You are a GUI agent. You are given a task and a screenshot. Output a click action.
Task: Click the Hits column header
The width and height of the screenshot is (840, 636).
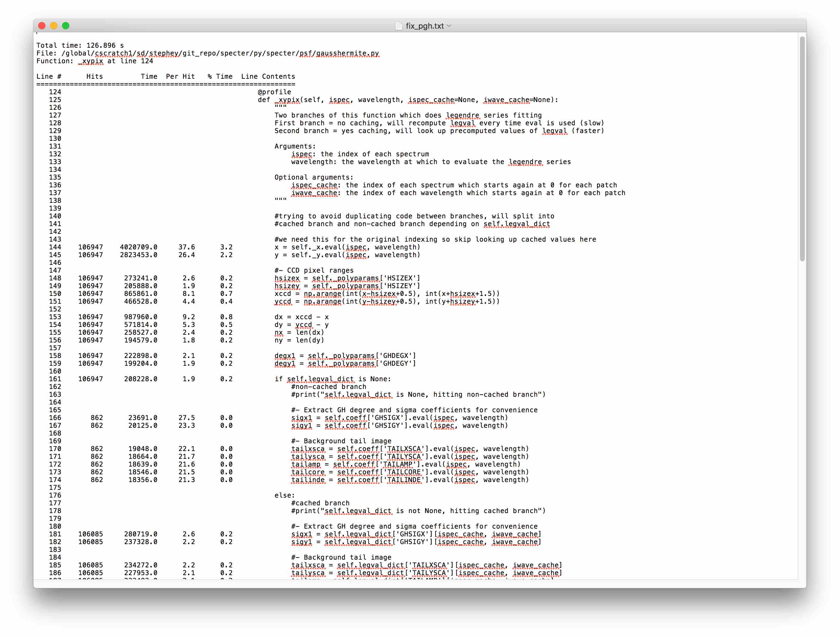click(94, 76)
